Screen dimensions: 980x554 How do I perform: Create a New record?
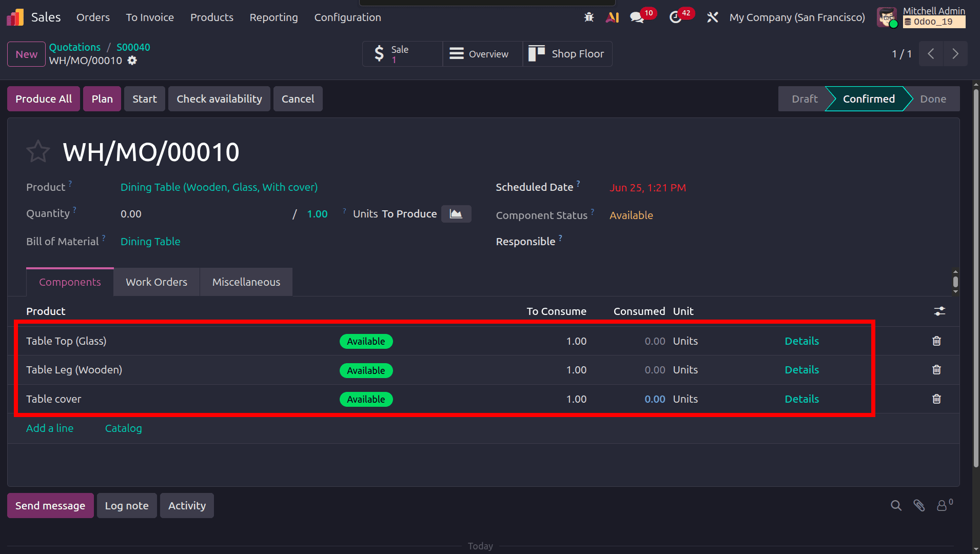click(26, 54)
